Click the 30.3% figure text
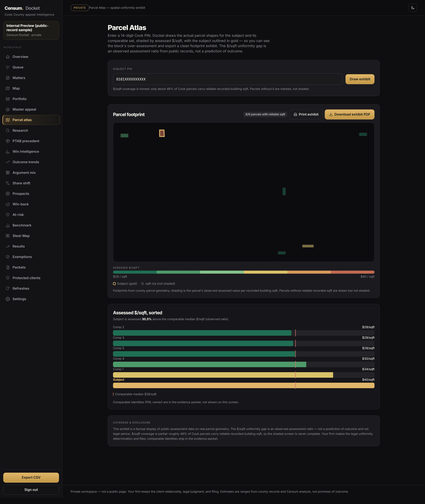This screenshot has width=425, height=504. click(x=146, y=319)
